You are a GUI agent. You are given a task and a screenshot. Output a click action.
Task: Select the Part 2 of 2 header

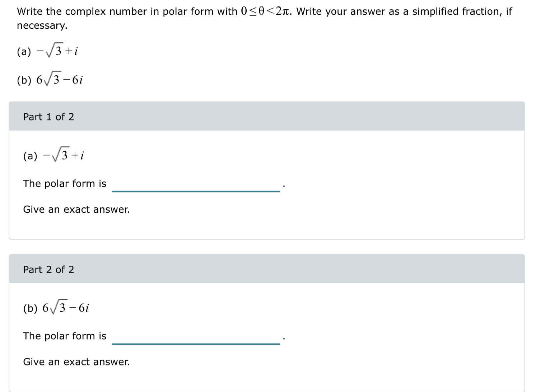[x=48, y=269]
